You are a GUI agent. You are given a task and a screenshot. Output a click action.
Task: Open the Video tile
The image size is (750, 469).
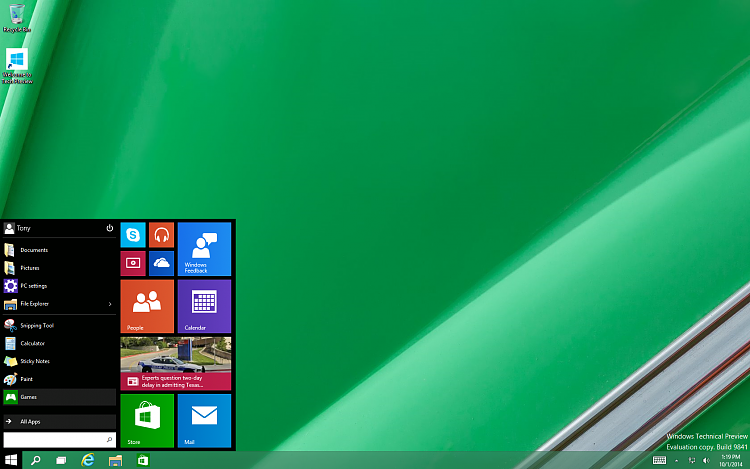click(x=132, y=263)
